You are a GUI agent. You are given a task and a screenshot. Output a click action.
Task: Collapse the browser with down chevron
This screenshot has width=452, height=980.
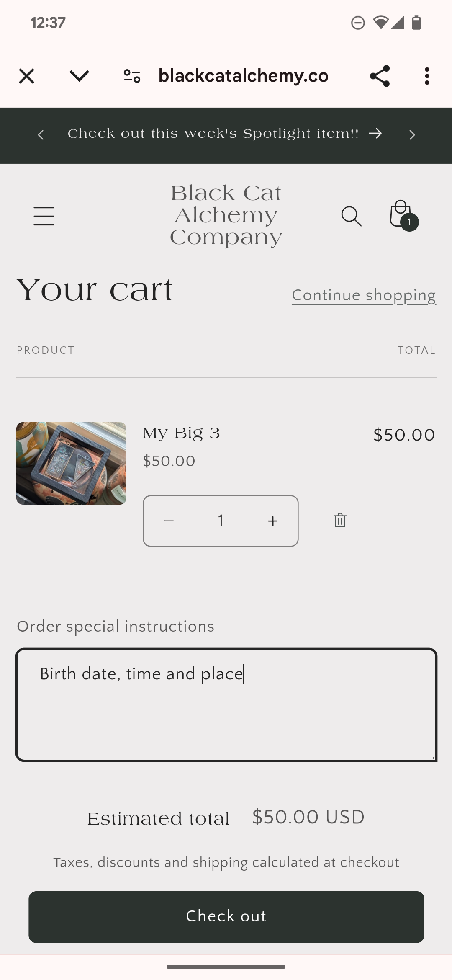[x=79, y=76]
